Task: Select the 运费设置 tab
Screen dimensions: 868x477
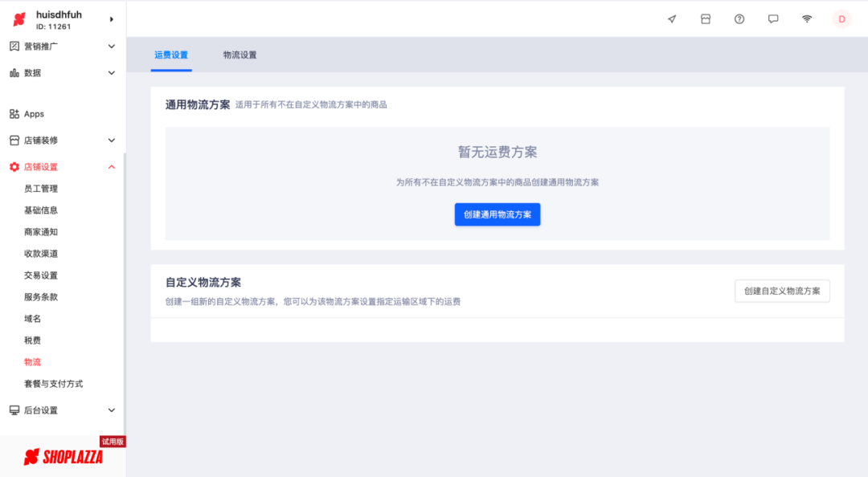Action: point(171,55)
